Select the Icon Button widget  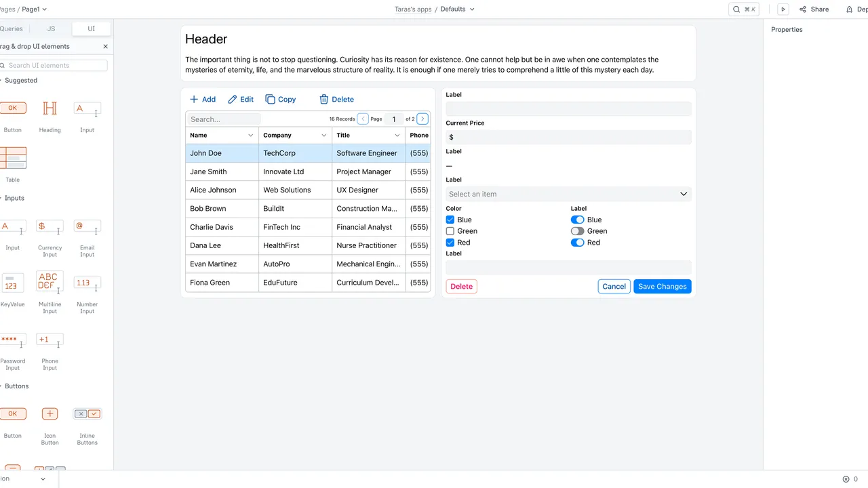tap(50, 413)
